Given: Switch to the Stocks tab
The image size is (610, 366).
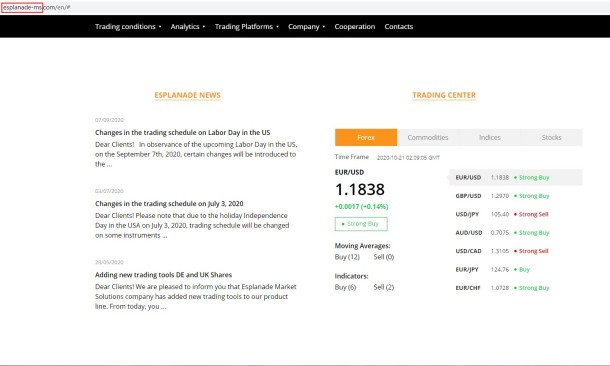Looking at the screenshot, I should (551, 137).
